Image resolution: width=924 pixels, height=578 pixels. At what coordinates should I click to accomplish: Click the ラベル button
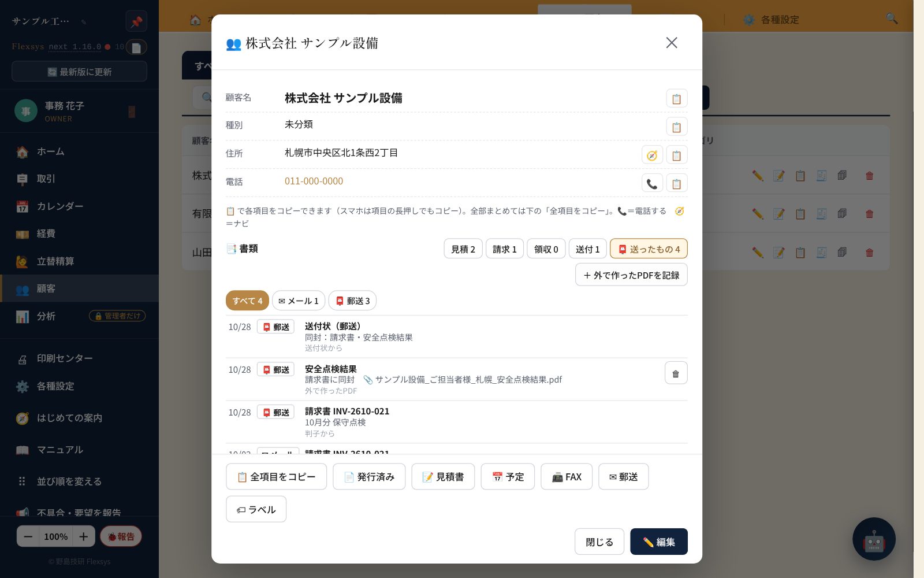pyautogui.click(x=256, y=509)
